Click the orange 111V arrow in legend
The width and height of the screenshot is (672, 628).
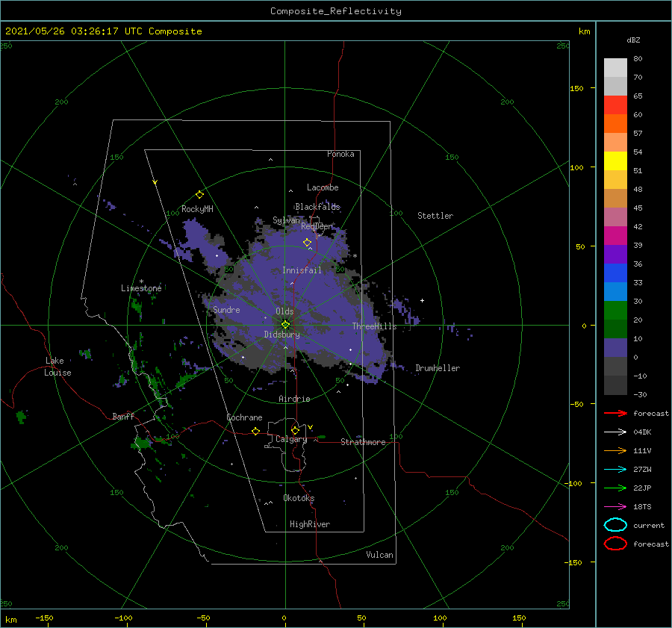[615, 450]
